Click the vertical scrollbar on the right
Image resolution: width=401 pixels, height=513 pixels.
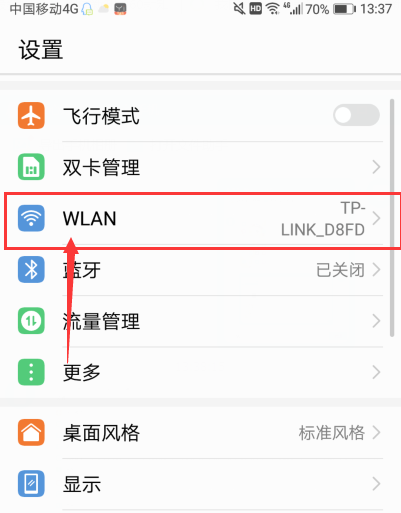click(392, 218)
